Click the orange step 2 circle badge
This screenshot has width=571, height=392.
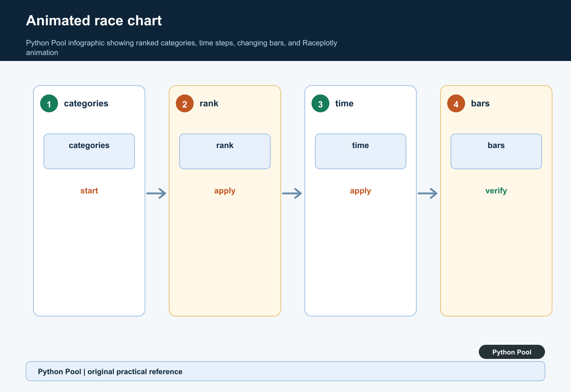[x=185, y=103]
